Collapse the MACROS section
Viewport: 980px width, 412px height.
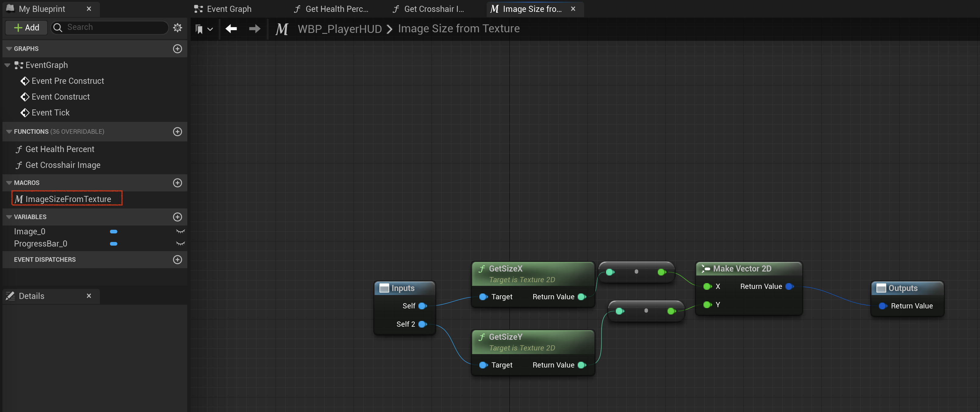[x=9, y=183]
